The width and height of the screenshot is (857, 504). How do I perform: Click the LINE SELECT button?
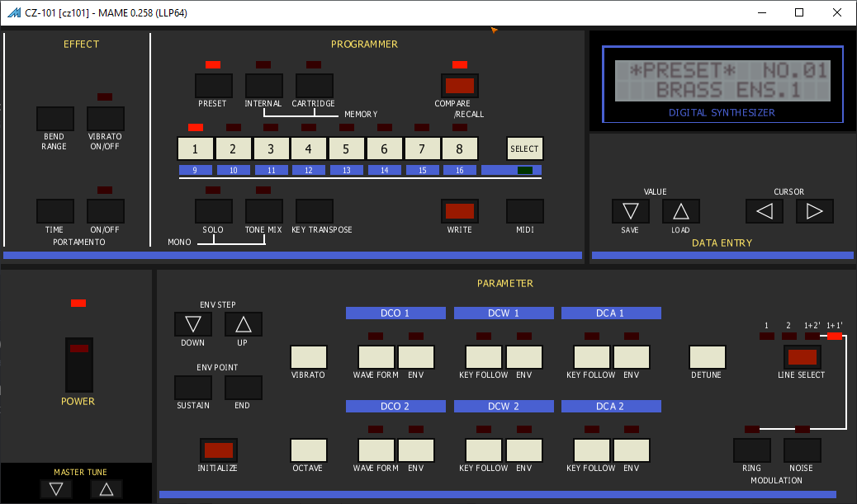(803, 357)
